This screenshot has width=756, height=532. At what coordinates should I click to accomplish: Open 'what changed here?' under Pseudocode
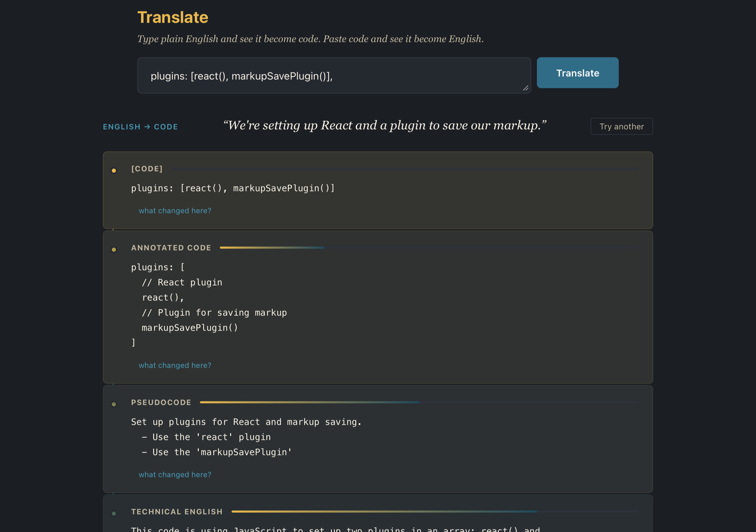coord(175,474)
